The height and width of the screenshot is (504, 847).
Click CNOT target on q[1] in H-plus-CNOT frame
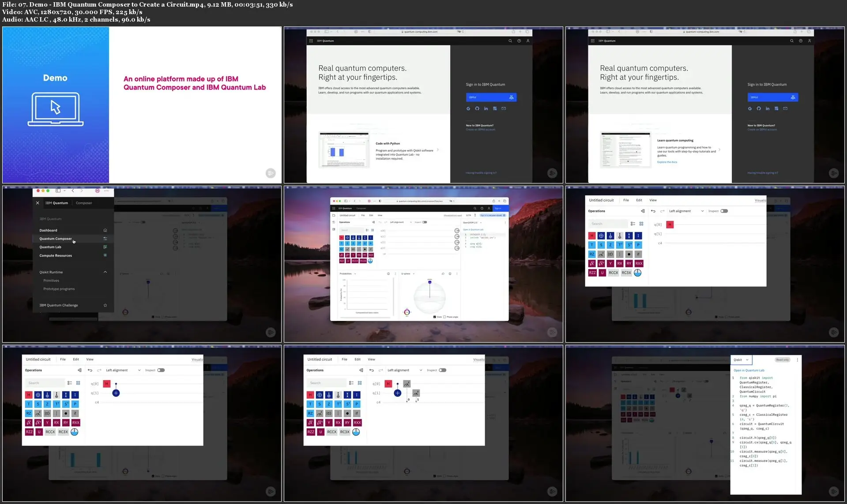(116, 393)
